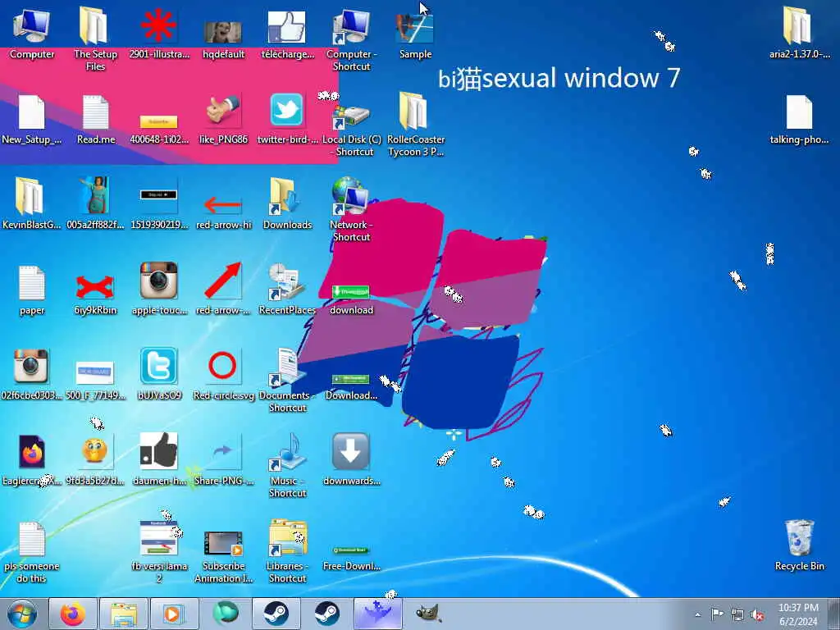Open Windows Explorer from the taskbar

pyautogui.click(x=124, y=614)
